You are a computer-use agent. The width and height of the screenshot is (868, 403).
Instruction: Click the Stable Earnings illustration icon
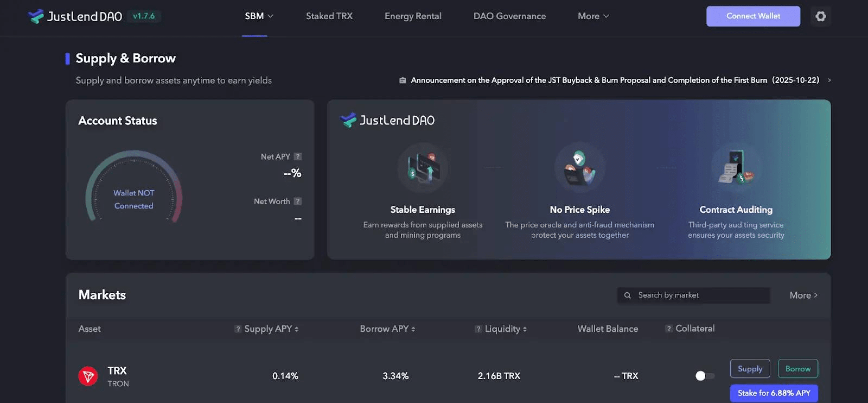click(x=423, y=168)
